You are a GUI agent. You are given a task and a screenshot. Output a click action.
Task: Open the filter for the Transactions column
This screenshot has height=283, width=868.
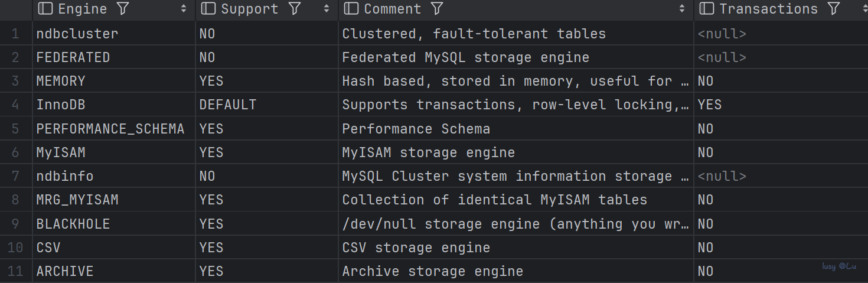pos(834,9)
